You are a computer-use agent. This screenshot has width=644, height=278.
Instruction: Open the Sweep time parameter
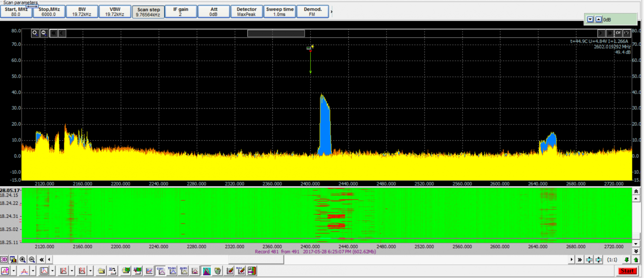279,12
